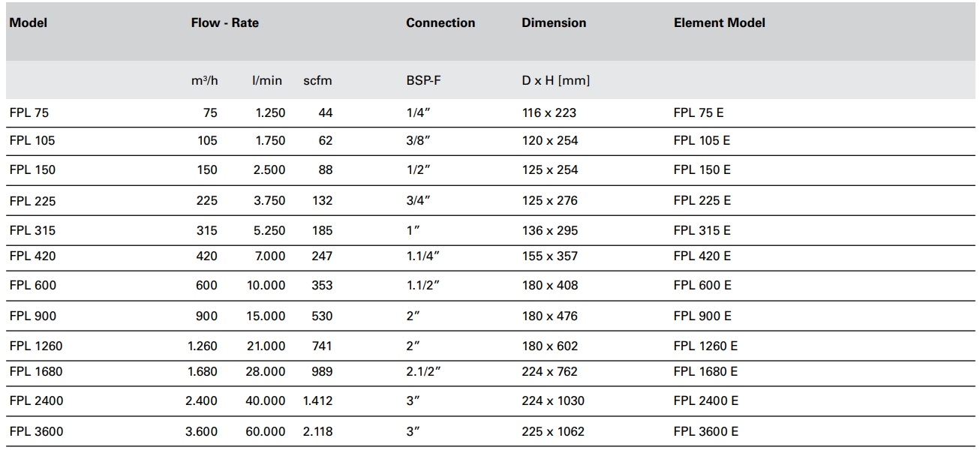Select the FPL 1260 E element model
The width and height of the screenshot is (980, 450).
point(705,346)
